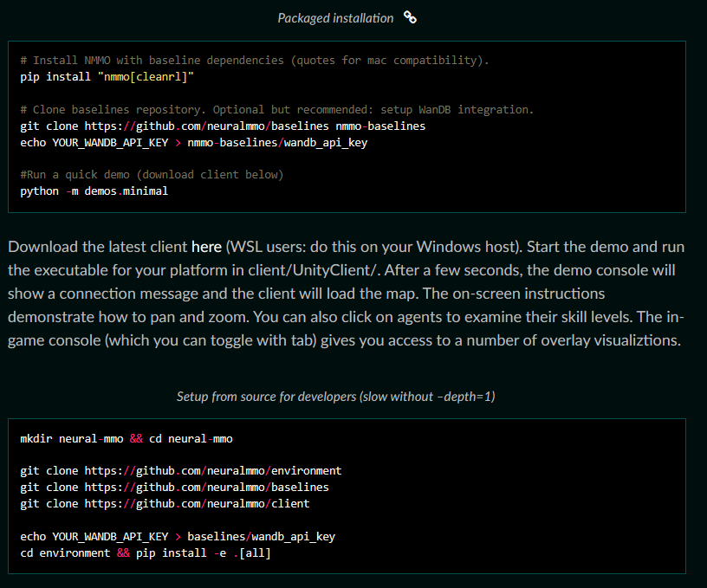The height and width of the screenshot is (588, 707).
Task: Open the "here" client download link
Action: [x=206, y=247]
